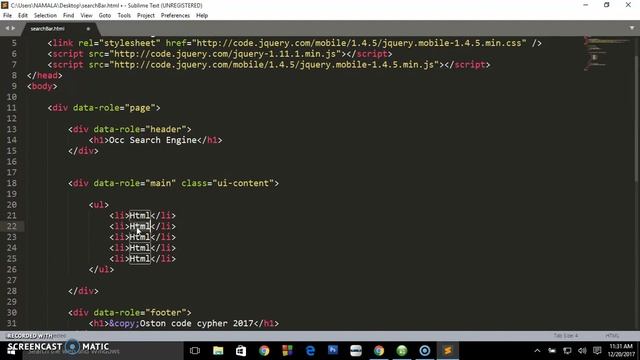Click line number 11 in the gutter
640x360 pixels.
click(11, 108)
